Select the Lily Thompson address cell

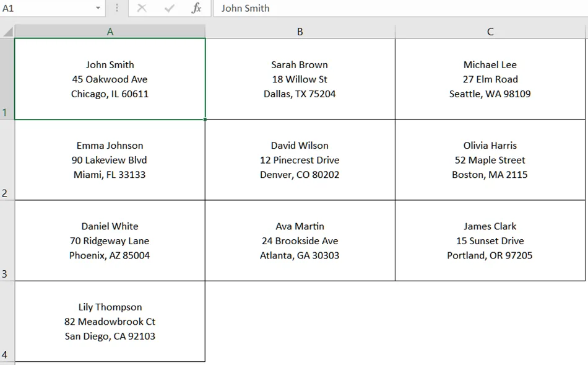110,322
